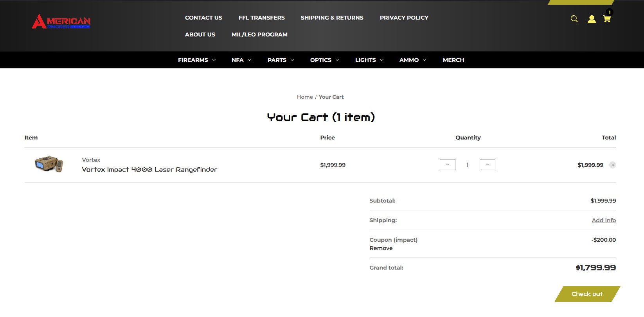The image size is (644, 317).
Task: Select the Quantity column header
Action: coord(468,138)
